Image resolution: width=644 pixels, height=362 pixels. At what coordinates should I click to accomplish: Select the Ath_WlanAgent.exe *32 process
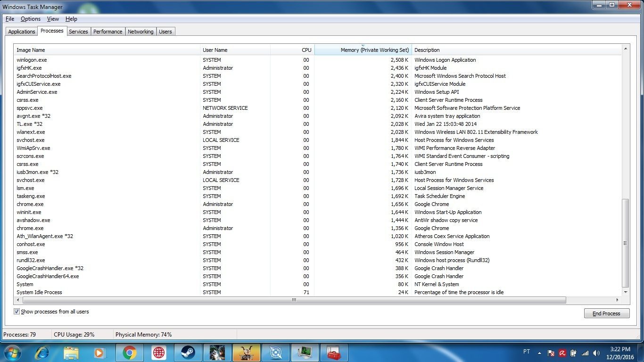click(318, 236)
